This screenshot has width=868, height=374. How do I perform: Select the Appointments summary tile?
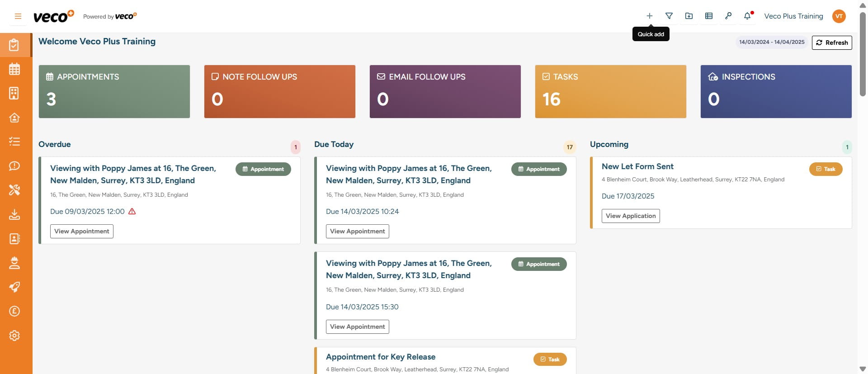tap(114, 91)
